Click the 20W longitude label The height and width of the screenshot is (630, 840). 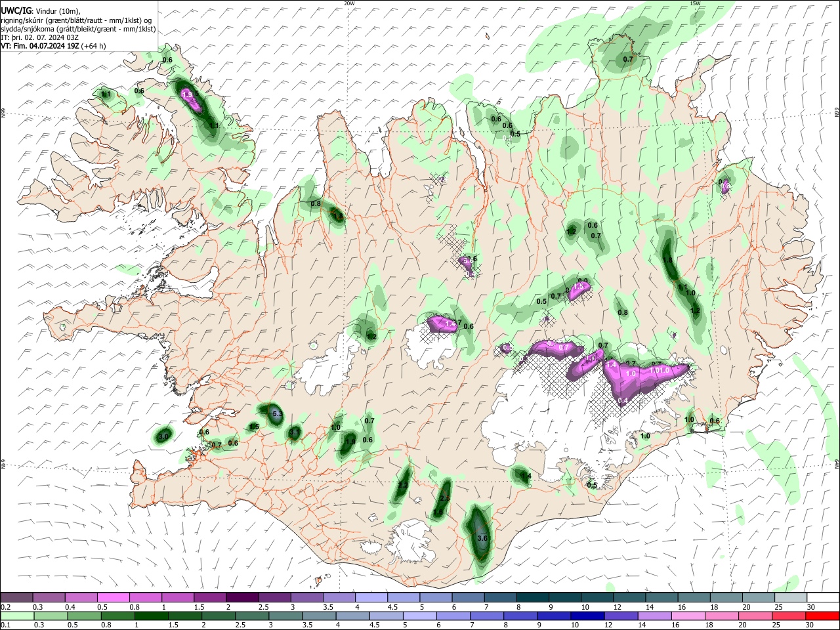349,3
